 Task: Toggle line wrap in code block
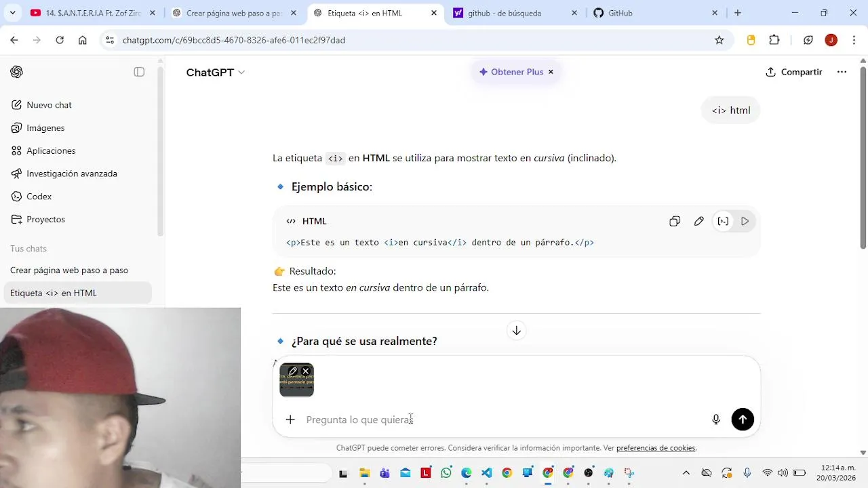tap(724, 221)
